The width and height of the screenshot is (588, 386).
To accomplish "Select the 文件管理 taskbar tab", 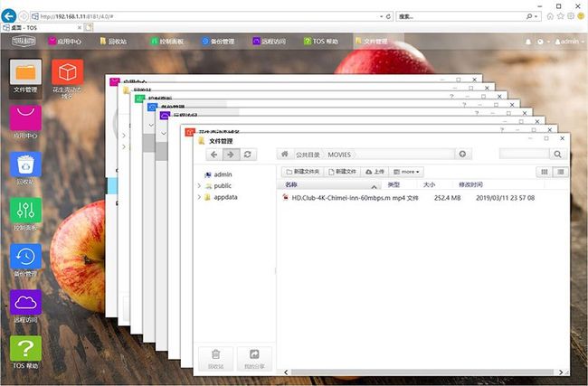I will point(378,42).
